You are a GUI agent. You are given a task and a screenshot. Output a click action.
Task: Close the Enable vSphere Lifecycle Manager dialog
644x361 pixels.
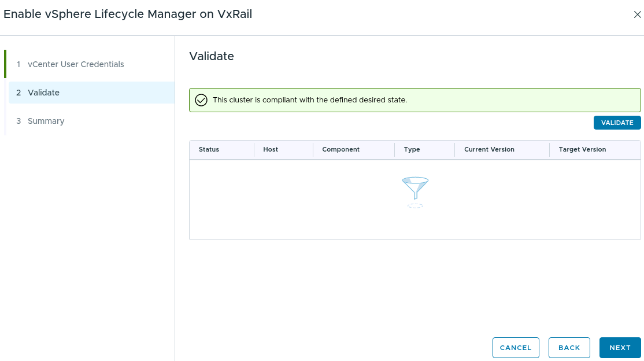(637, 14)
